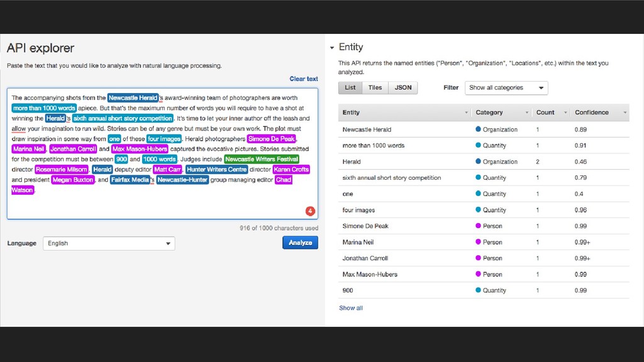Sort by the Entity column arrow
This screenshot has height=362, width=644.
466,112
